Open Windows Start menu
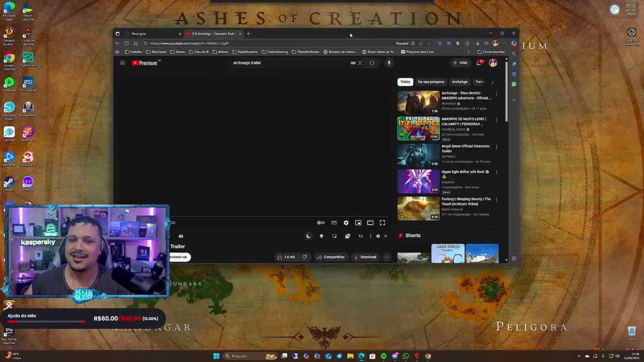Image resolution: width=644 pixels, height=362 pixels. [216, 356]
